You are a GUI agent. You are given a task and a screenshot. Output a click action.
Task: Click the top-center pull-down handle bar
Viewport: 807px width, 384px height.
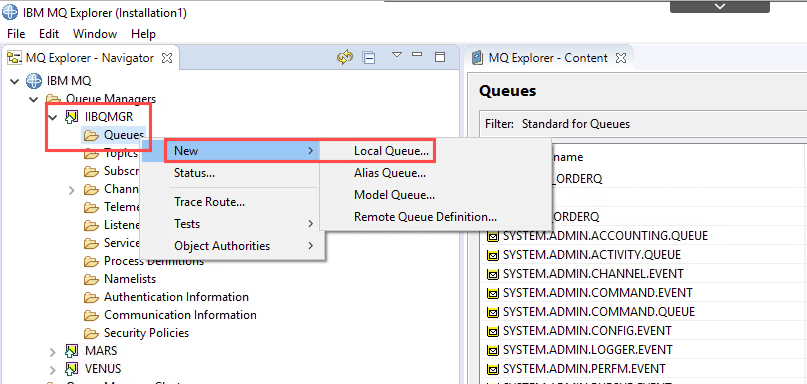point(720,6)
